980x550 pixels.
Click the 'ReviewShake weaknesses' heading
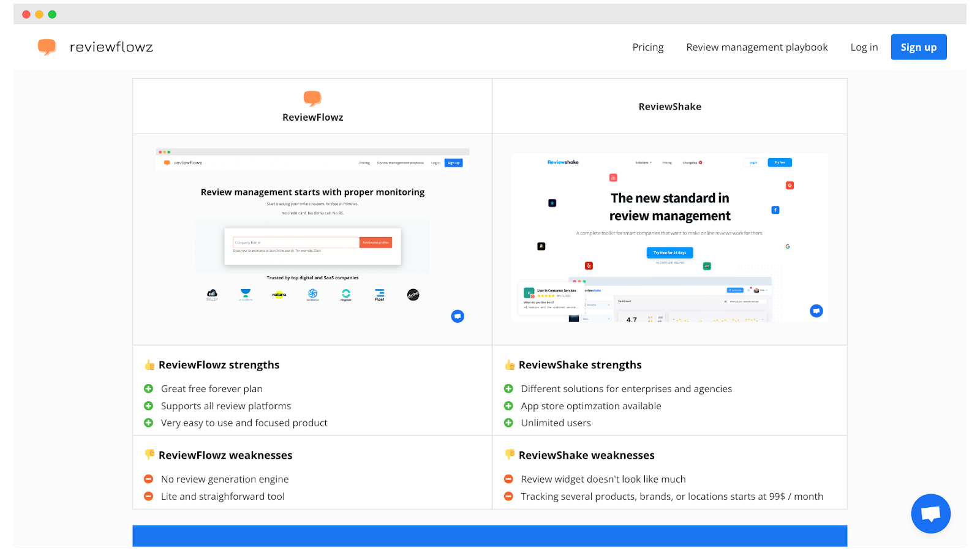pos(586,455)
